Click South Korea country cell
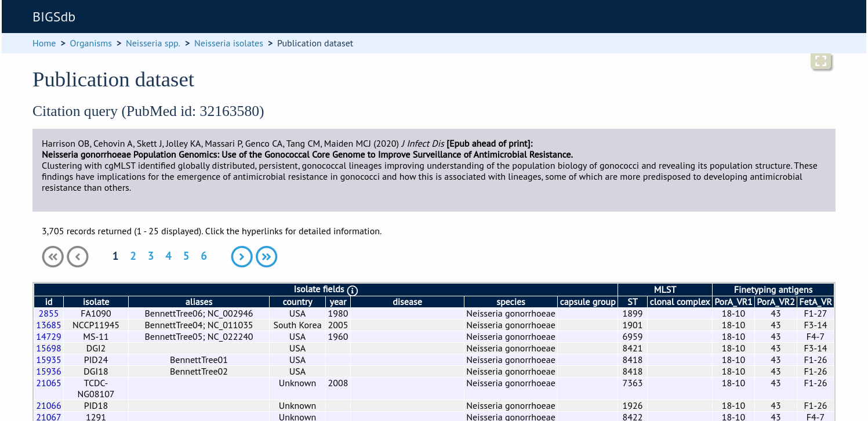The height and width of the screenshot is (421, 868). coord(297,325)
